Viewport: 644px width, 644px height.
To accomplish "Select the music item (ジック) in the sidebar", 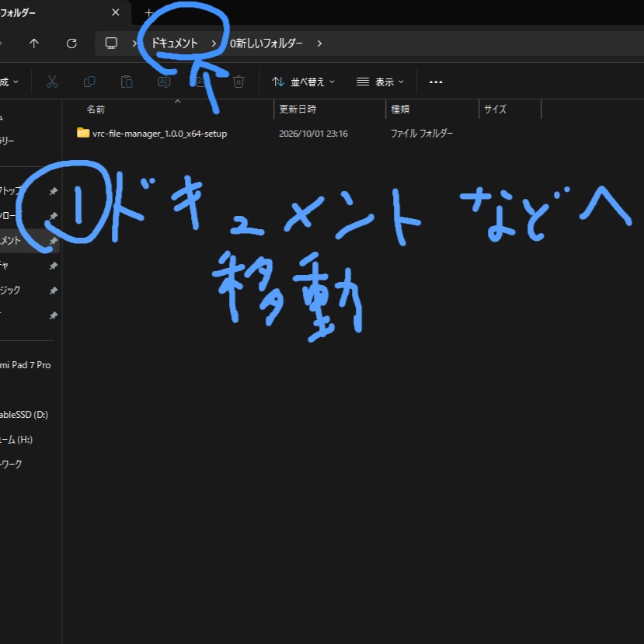I will click(10, 290).
